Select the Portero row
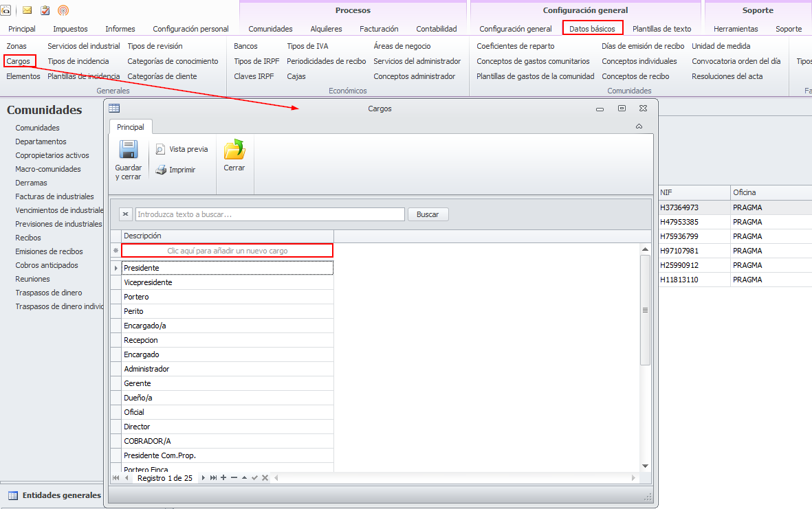 tap(228, 297)
